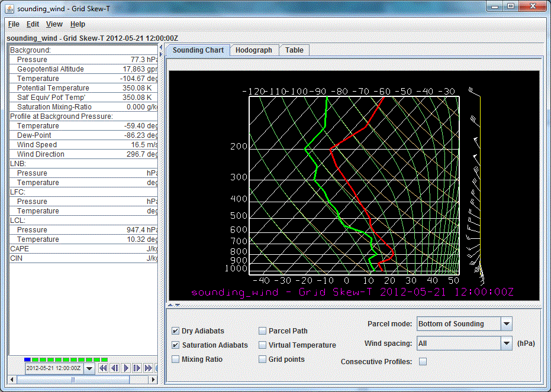Enable the Parcel Path overlay

tap(262, 331)
